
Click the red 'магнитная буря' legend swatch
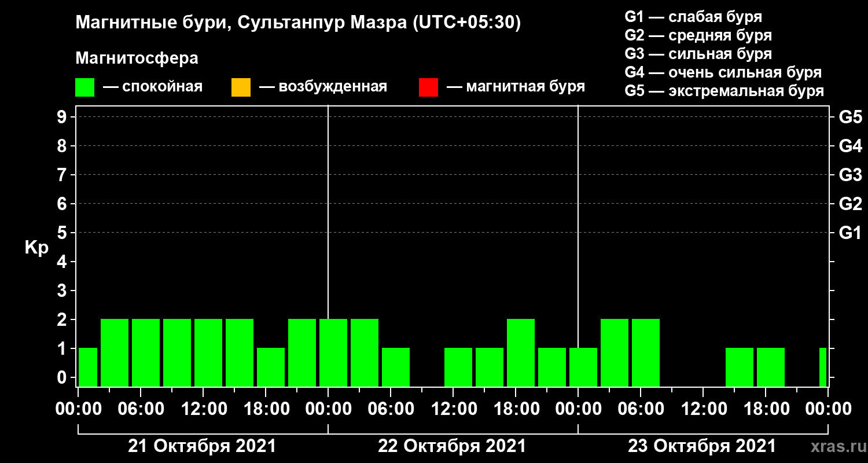[428, 87]
